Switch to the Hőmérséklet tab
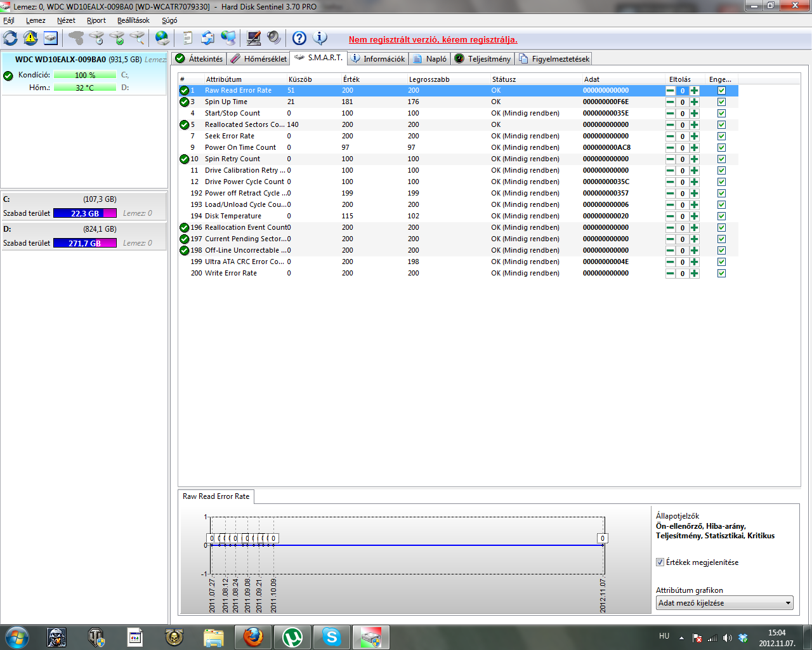The height and width of the screenshot is (650, 812). coord(258,58)
